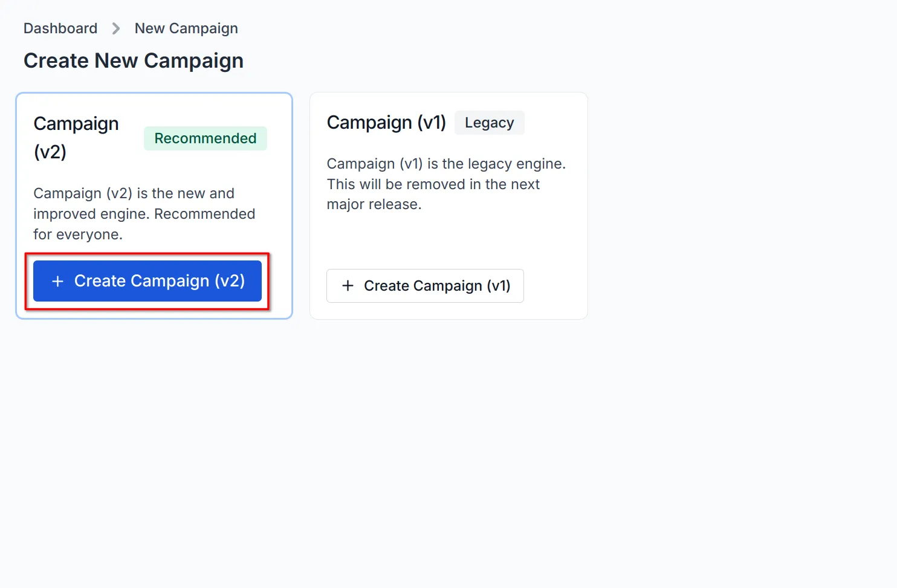This screenshot has height=588, width=897.
Task: Select the recommended v2 campaign engine card
Action: 154,205
